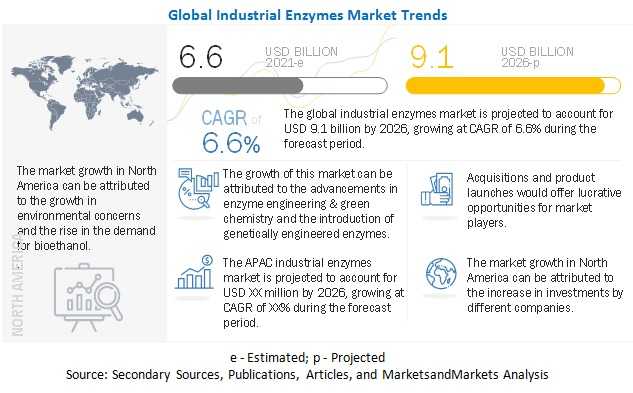The height and width of the screenshot is (393, 633).
Task: Click the yellow 9.1 market value
Action: [432, 57]
